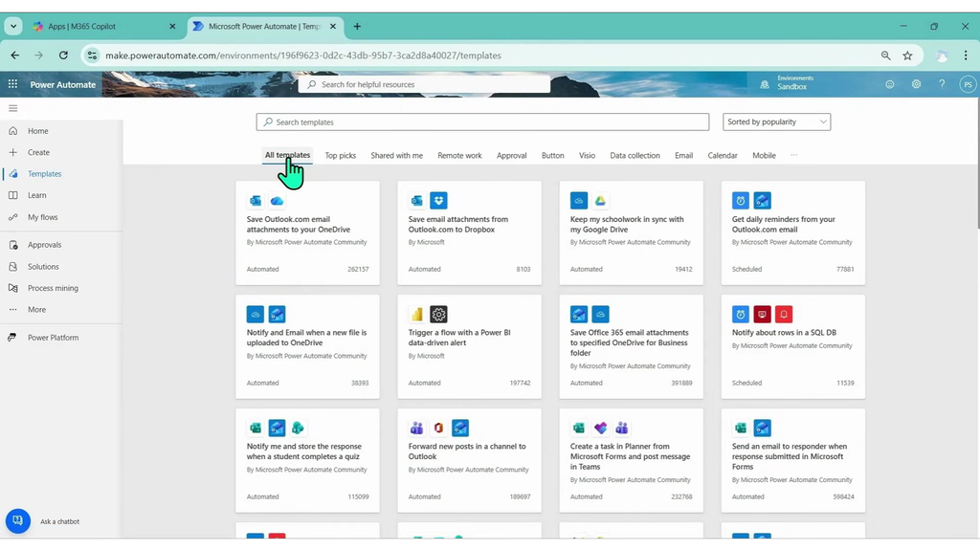Click the Solutions sidebar icon
The height and width of the screenshot is (551, 980).
pyautogui.click(x=13, y=267)
